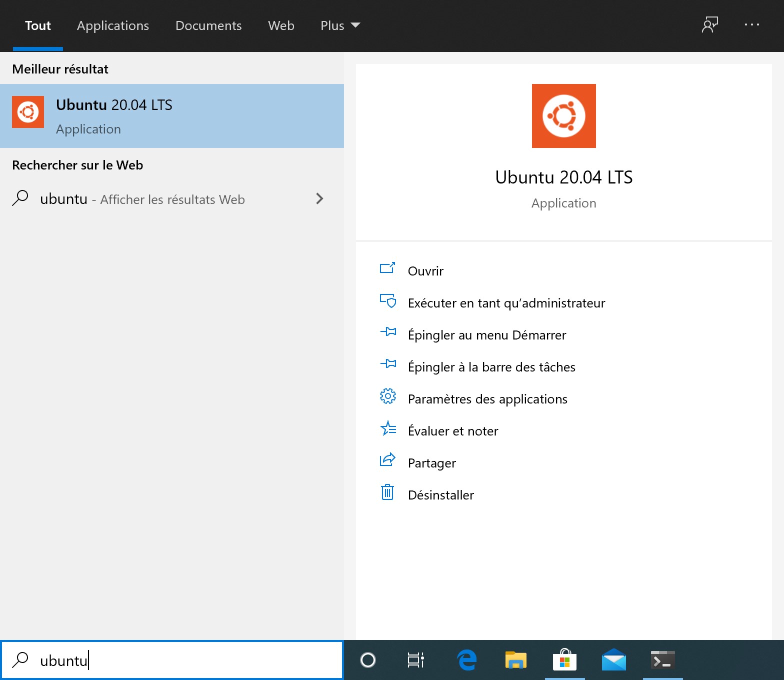Open Cortana circle in taskbar
The height and width of the screenshot is (680, 784).
click(368, 660)
